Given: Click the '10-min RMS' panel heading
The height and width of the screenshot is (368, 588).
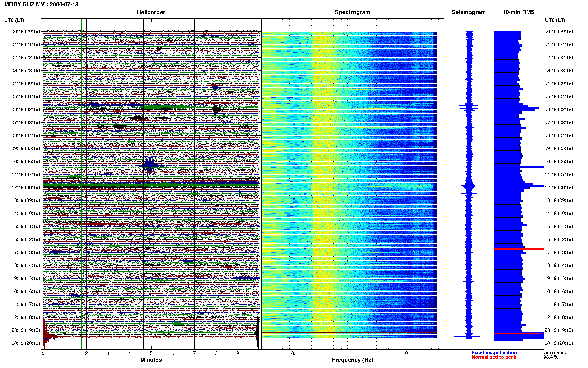Looking at the screenshot, I should click(x=518, y=12).
